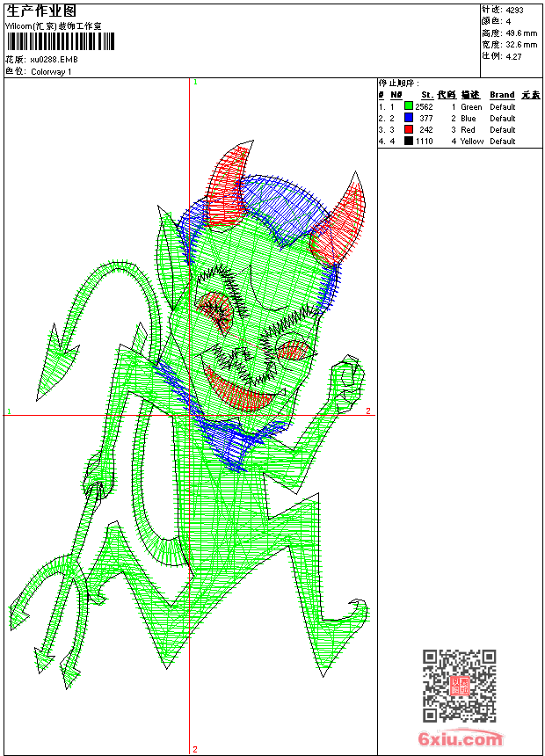Pick the black color swatch in row 4
Viewport: 545px width, 756px height.
409,142
